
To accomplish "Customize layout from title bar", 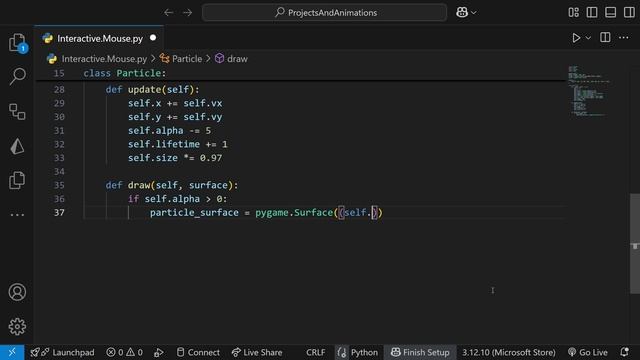I will coord(573,13).
